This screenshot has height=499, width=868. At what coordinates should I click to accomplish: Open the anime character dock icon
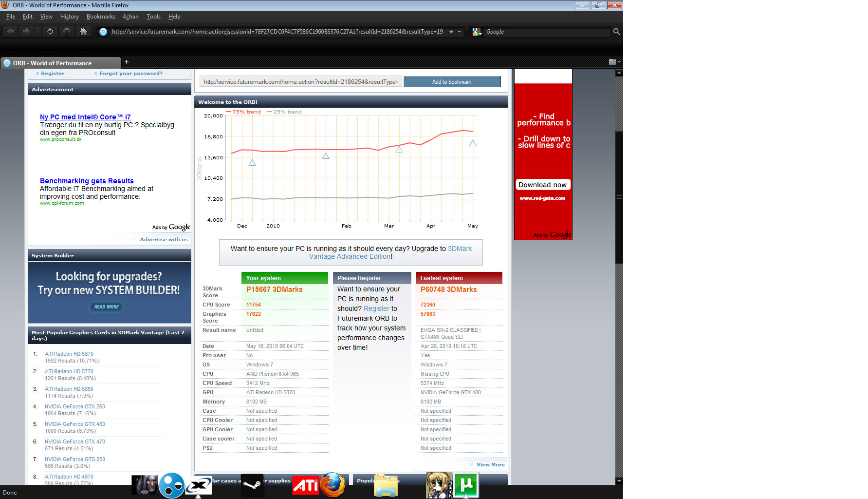click(439, 485)
